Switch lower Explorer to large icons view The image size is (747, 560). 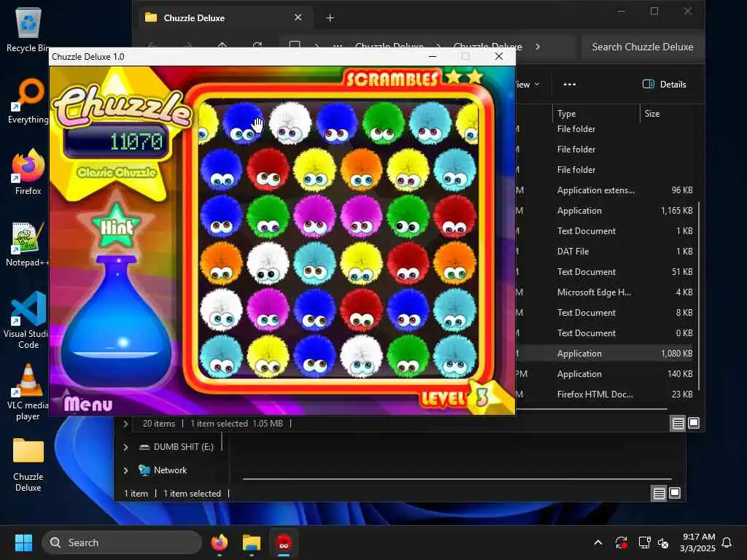click(675, 494)
